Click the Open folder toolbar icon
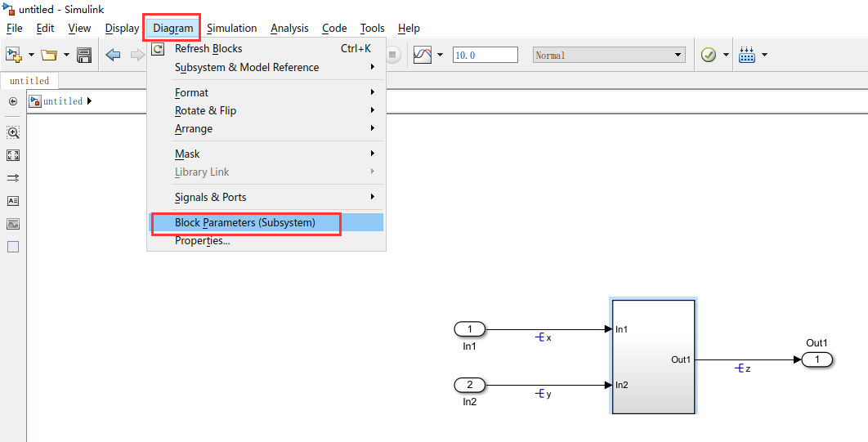Screen dimensions: 868x442 (x=49, y=55)
